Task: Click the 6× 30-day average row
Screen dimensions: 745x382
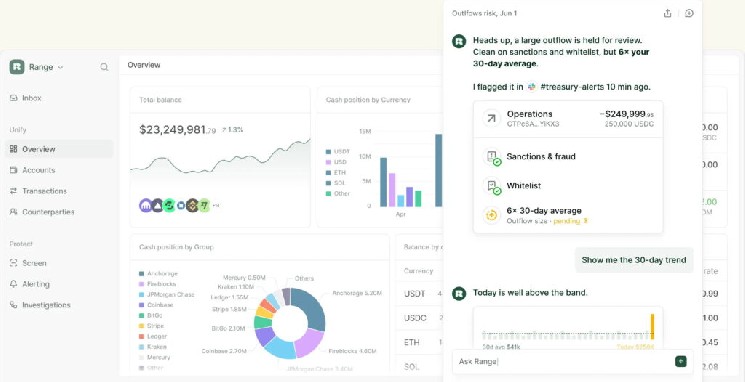Action: [x=568, y=215]
